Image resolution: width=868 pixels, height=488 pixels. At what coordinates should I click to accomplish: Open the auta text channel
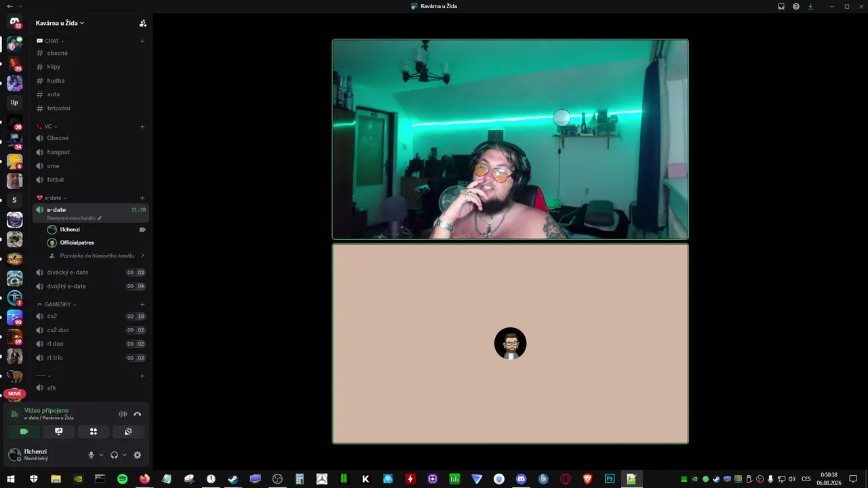[x=91, y=94]
